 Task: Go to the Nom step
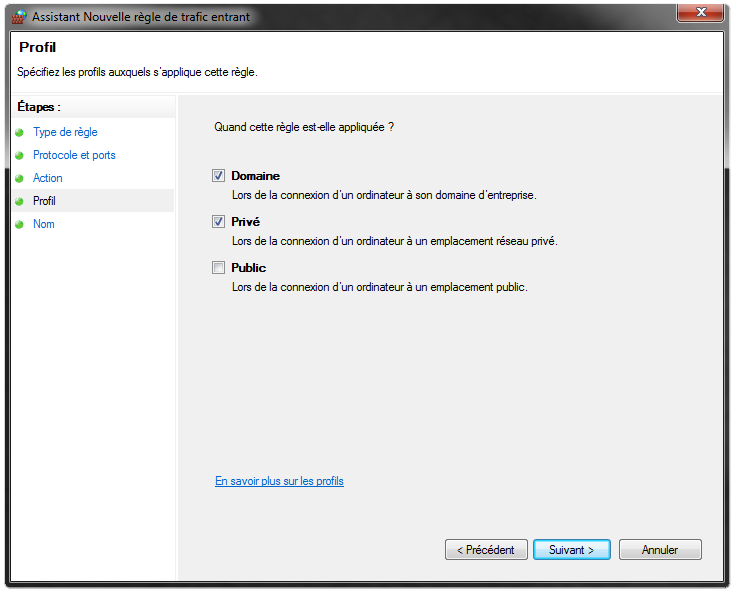point(44,224)
